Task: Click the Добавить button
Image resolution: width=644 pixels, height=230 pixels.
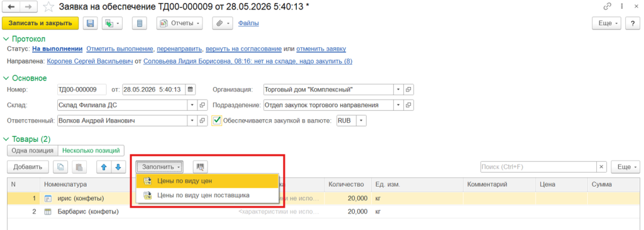Action: 28,166
